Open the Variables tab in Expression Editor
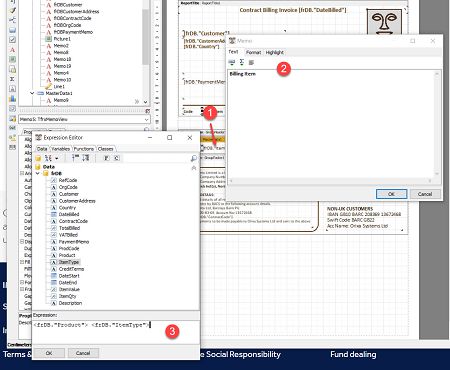The image size is (450, 370). click(x=61, y=149)
